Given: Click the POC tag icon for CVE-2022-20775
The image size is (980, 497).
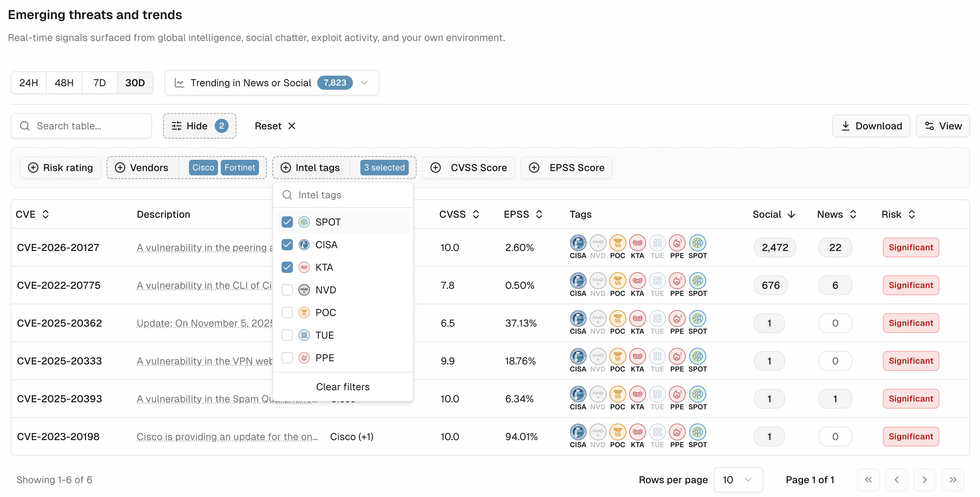Looking at the screenshot, I should pyautogui.click(x=618, y=281).
